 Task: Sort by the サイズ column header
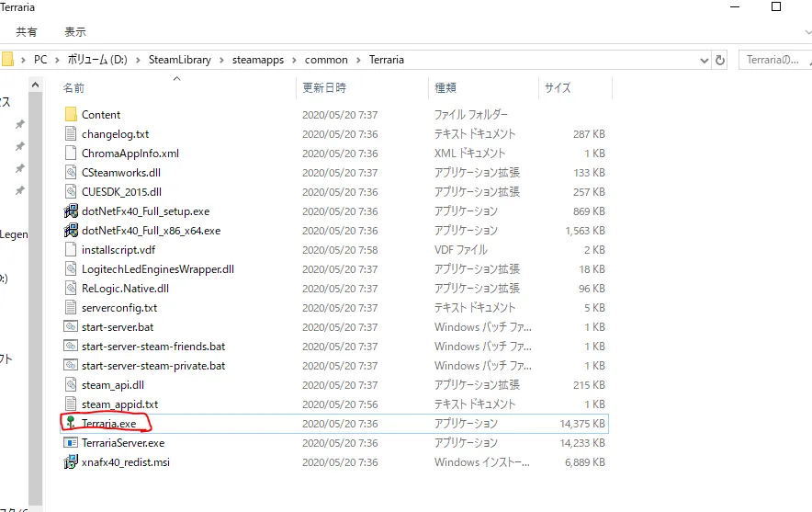pyautogui.click(x=558, y=88)
